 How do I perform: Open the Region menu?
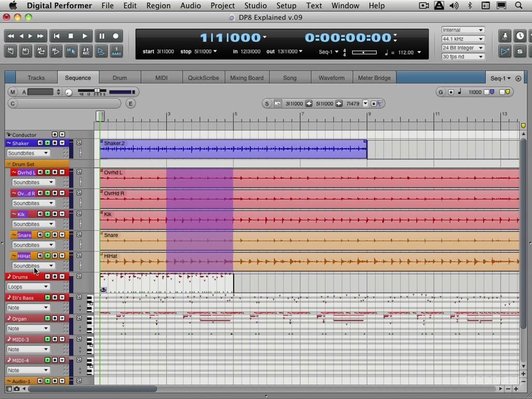pyautogui.click(x=158, y=6)
